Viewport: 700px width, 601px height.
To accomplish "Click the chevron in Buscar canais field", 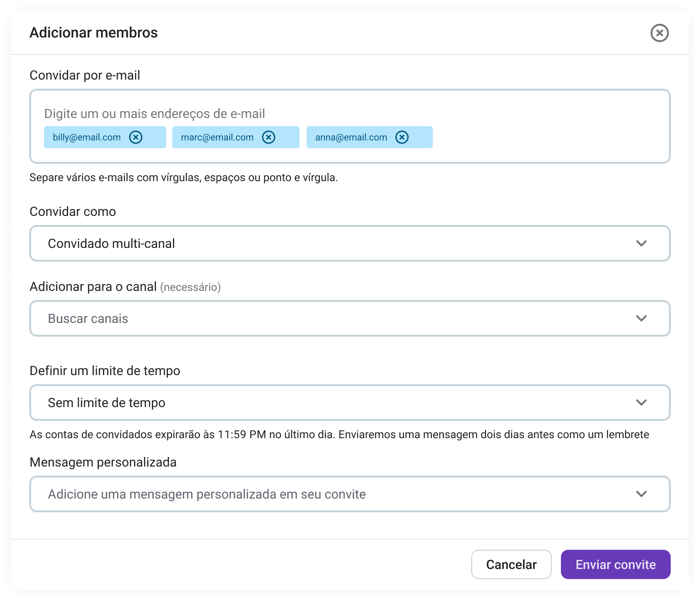I will point(641,318).
